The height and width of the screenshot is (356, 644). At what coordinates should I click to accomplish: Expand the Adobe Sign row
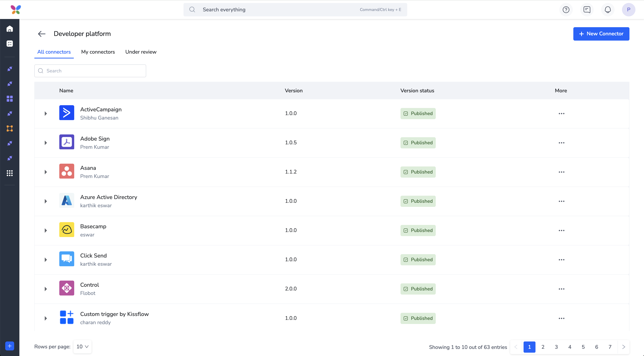click(x=46, y=143)
